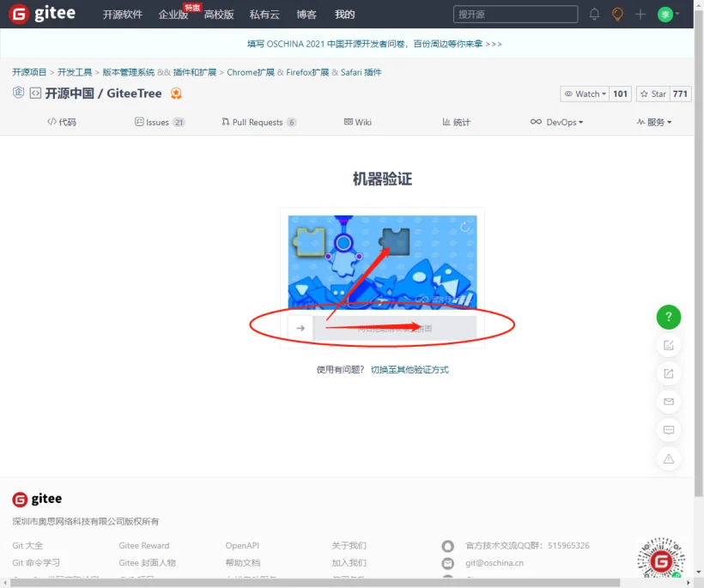The width and height of the screenshot is (704, 588).
Task: Open 我的 in the top navigation
Action: [345, 15]
